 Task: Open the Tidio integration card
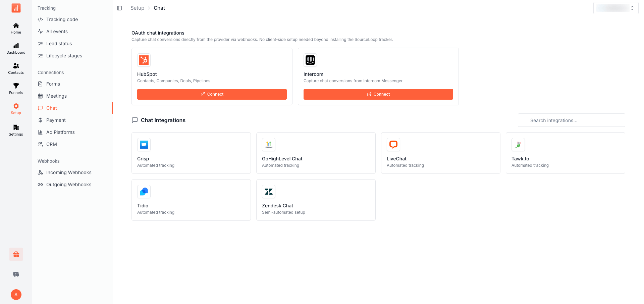[x=191, y=200]
